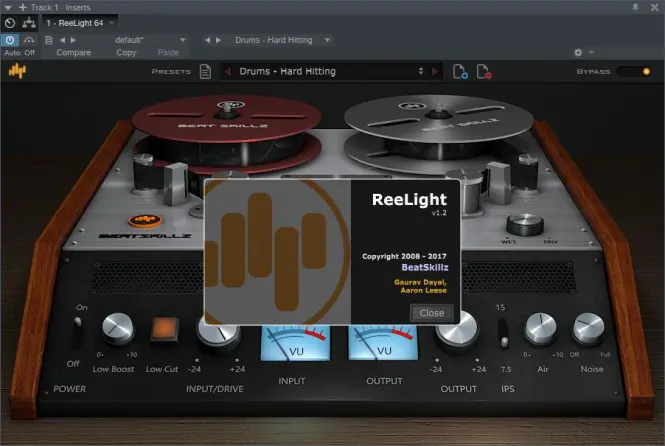This screenshot has height=446, width=665.
Task: Select the '1 - ReeLight 64' insert tab
Action: [75, 23]
